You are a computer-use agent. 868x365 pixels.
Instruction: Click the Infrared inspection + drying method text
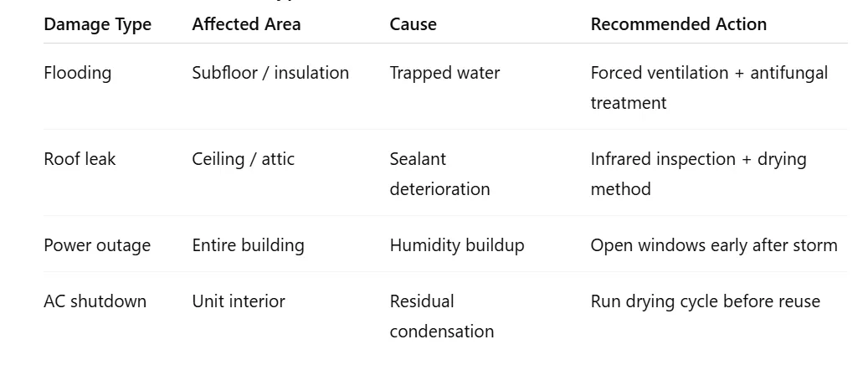(x=698, y=173)
